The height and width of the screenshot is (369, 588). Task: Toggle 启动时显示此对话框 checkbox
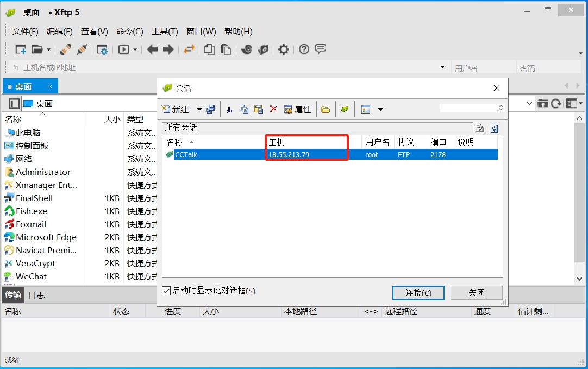click(166, 291)
